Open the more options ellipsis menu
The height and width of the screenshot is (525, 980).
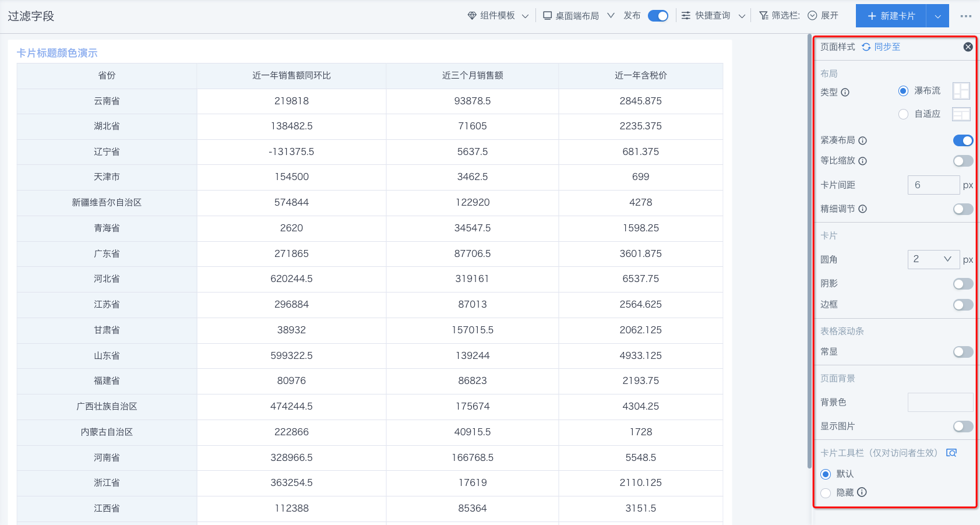[966, 16]
